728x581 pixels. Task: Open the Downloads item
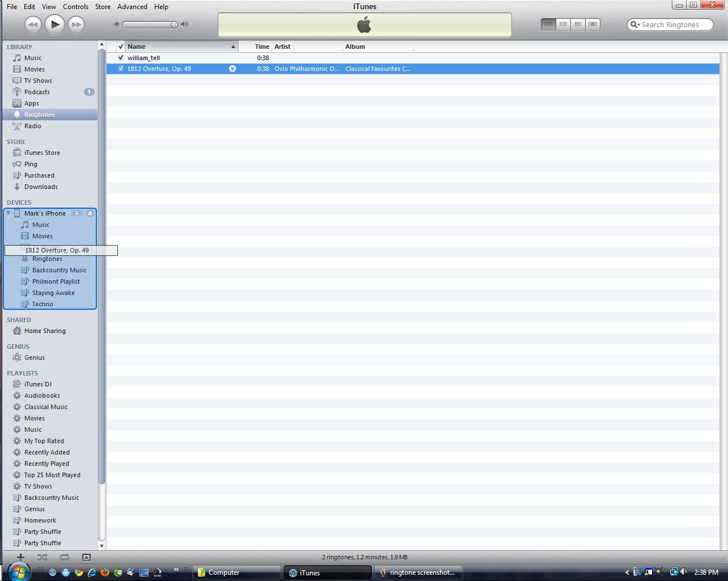pyautogui.click(x=41, y=187)
